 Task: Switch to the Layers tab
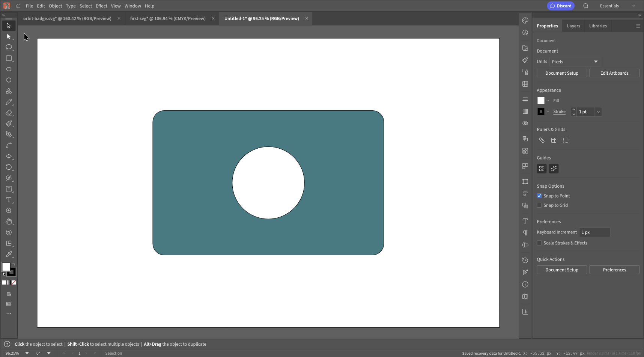[x=573, y=26]
